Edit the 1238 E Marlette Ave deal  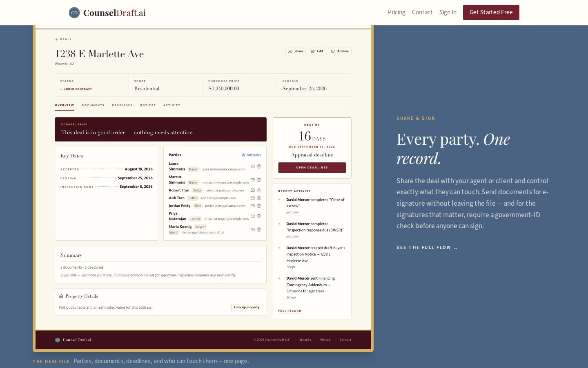[x=317, y=52]
